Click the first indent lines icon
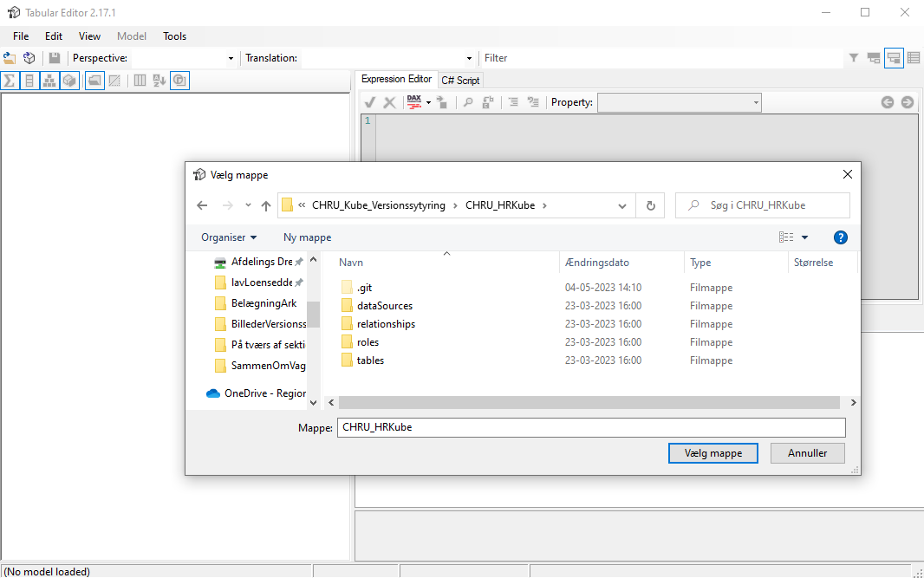 [513, 102]
